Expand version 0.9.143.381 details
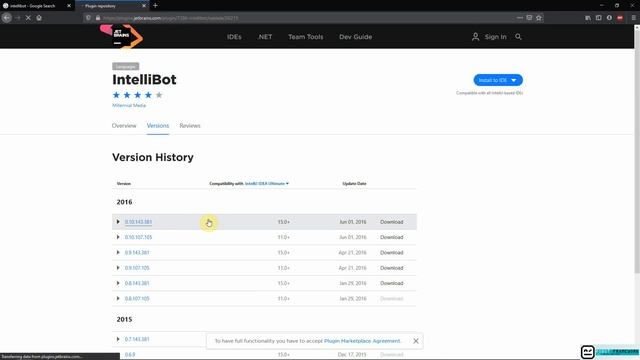 [x=118, y=252]
